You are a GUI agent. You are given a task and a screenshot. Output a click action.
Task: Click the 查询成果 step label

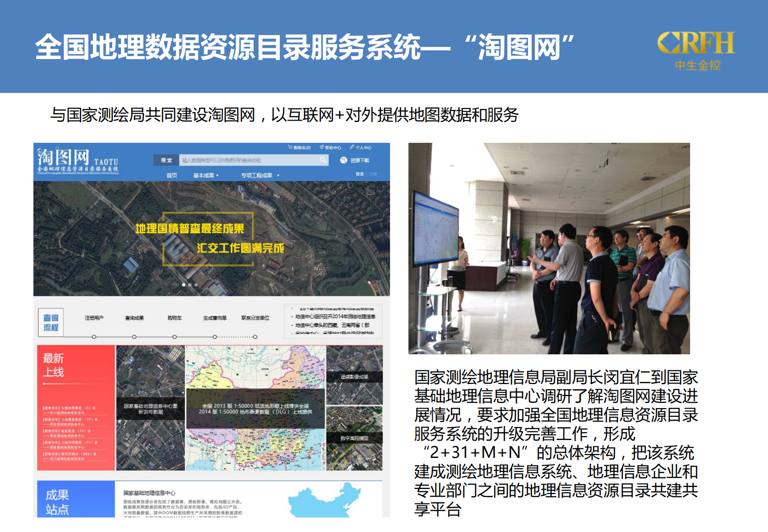click(135, 318)
